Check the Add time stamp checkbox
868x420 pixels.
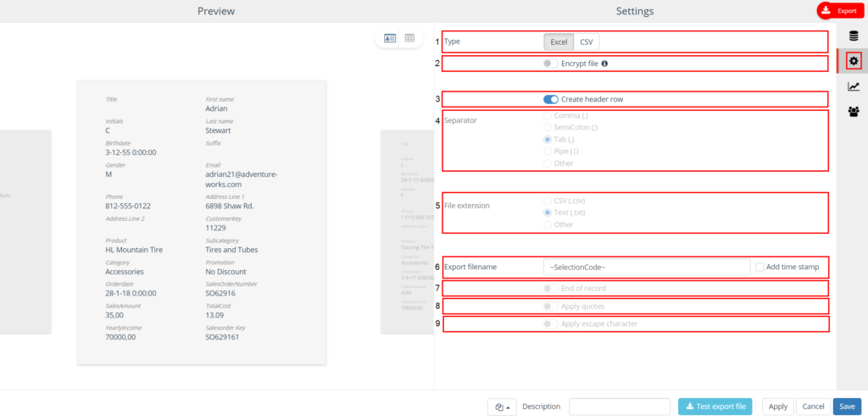760,267
